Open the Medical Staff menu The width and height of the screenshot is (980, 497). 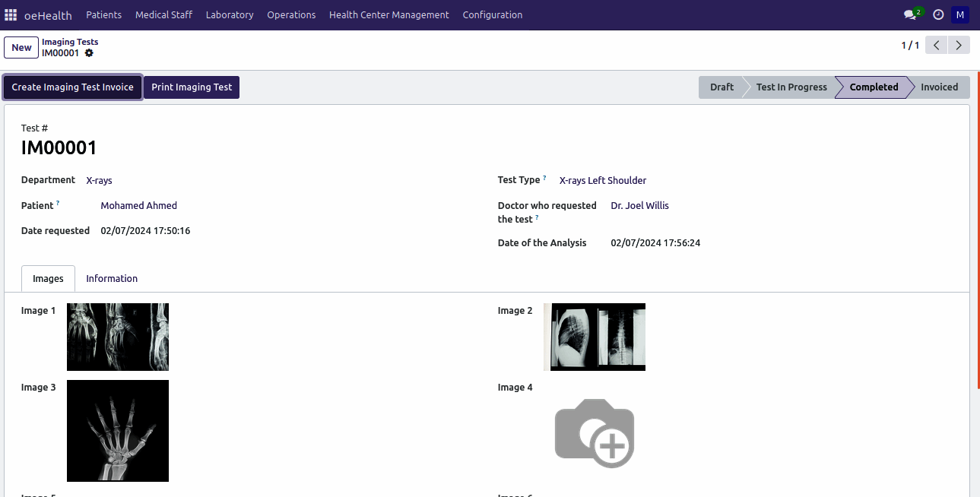[x=163, y=14]
